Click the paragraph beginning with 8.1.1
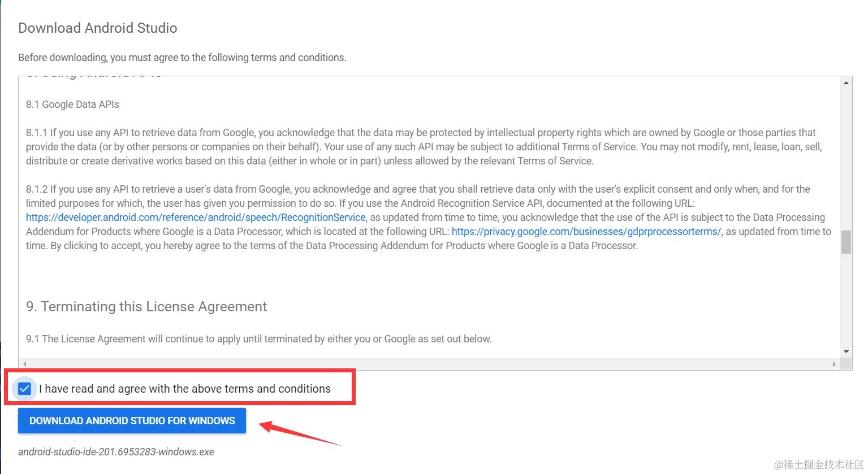Screen dimensions: 868x474 (x=424, y=147)
